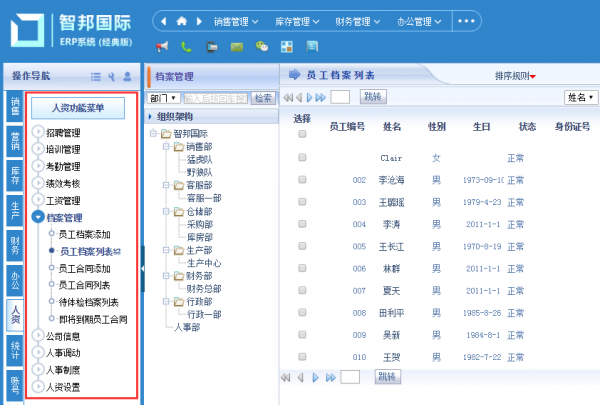Toggle the select-all checkbox under 选择
Image resolution: width=600 pixels, height=405 pixels.
click(x=302, y=134)
